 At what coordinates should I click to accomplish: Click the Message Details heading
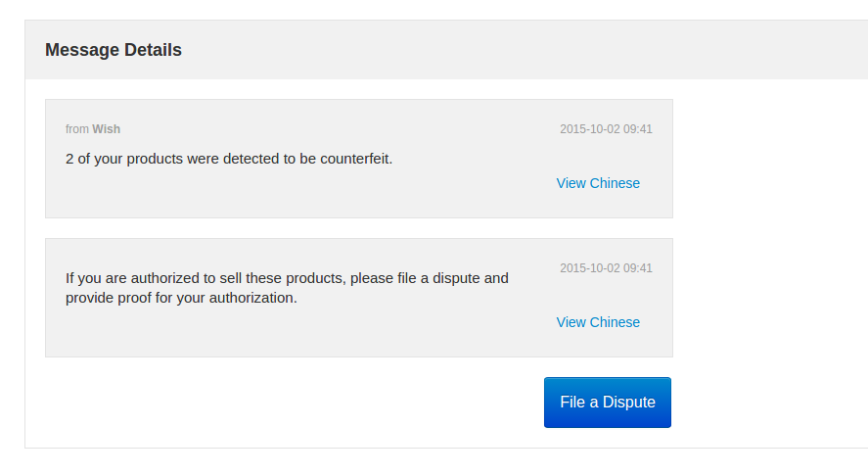pyautogui.click(x=114, y=50)
